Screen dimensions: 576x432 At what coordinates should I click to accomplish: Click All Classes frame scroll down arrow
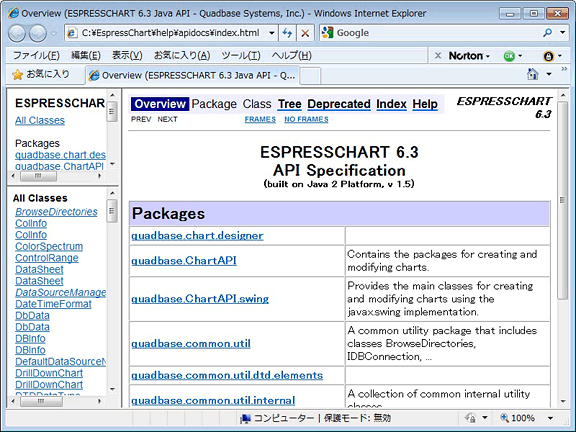click(x=112, y=389)
